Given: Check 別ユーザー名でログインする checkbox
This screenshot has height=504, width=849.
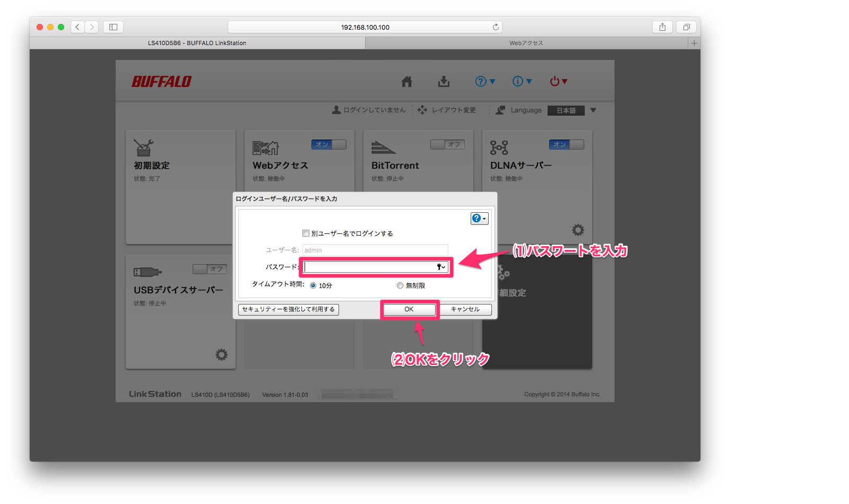Looking at the screenshot, I should pos(306,233).
